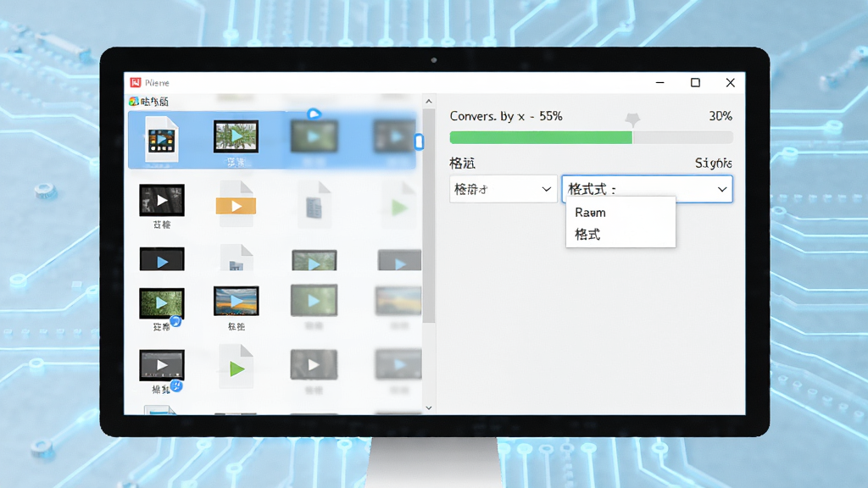Select the black thumbnail with the blue play arrow
868x488 pixels.
pos(162,259)
